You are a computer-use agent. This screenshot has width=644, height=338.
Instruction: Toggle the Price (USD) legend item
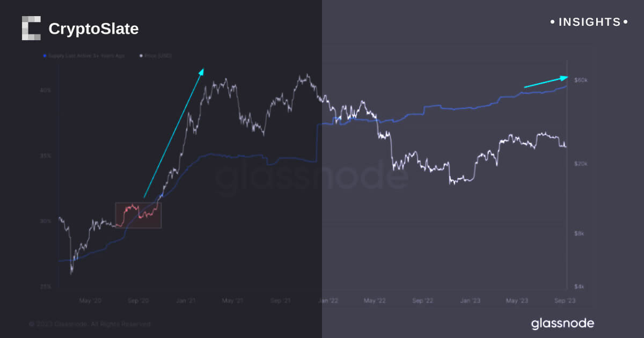[x=158, y=56]
